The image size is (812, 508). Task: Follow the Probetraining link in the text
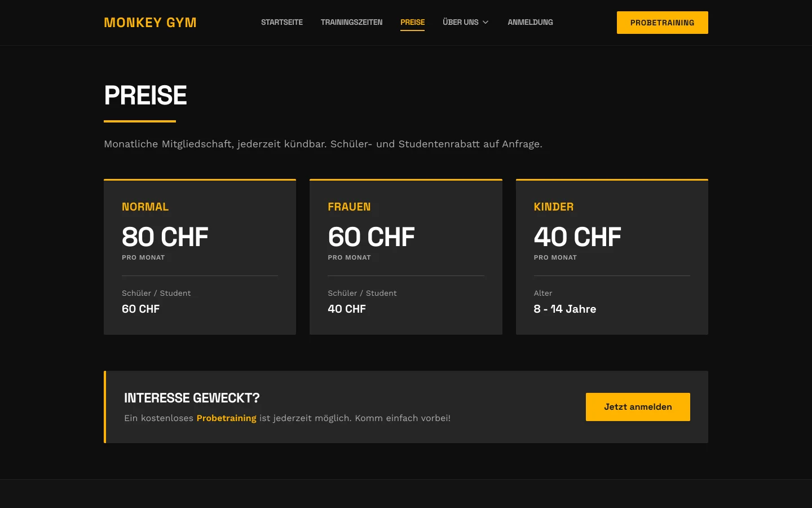[x=226, y=418]
